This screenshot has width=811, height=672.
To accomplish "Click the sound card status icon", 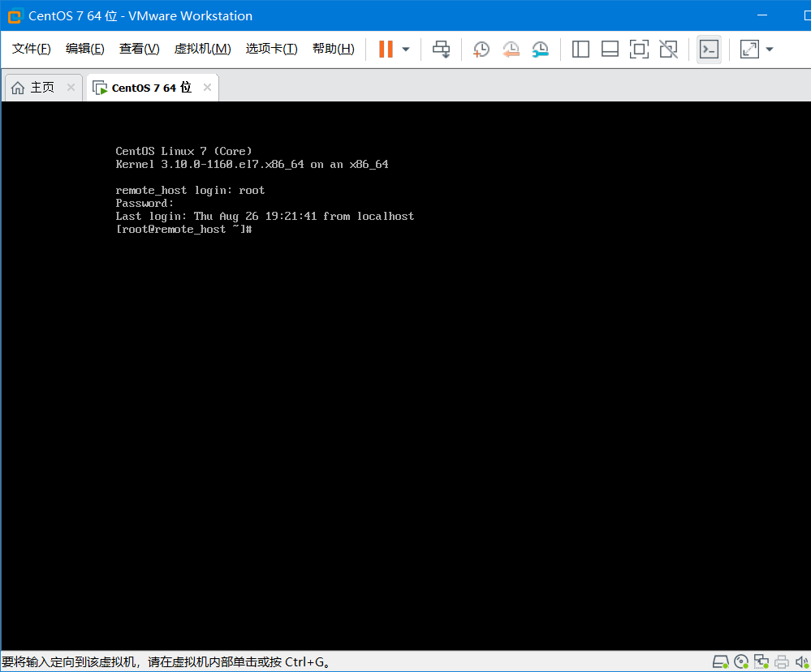I will point(802,661).
